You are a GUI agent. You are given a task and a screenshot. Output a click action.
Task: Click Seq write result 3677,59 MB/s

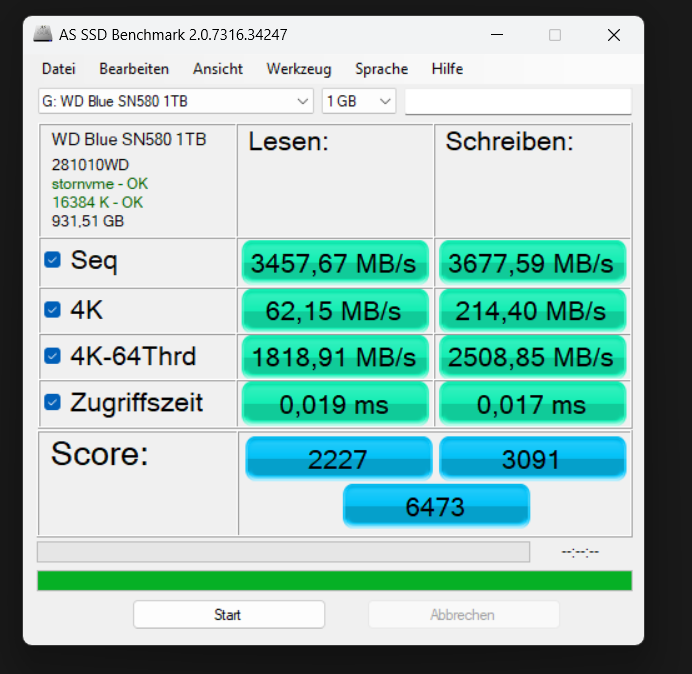coord(532,263)
